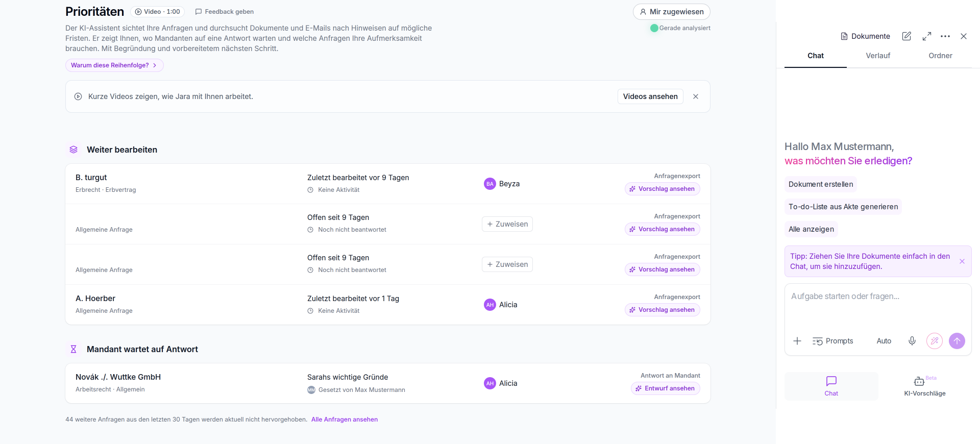Expand Warum diese Reihenfolge?

[x=114, y=65]
